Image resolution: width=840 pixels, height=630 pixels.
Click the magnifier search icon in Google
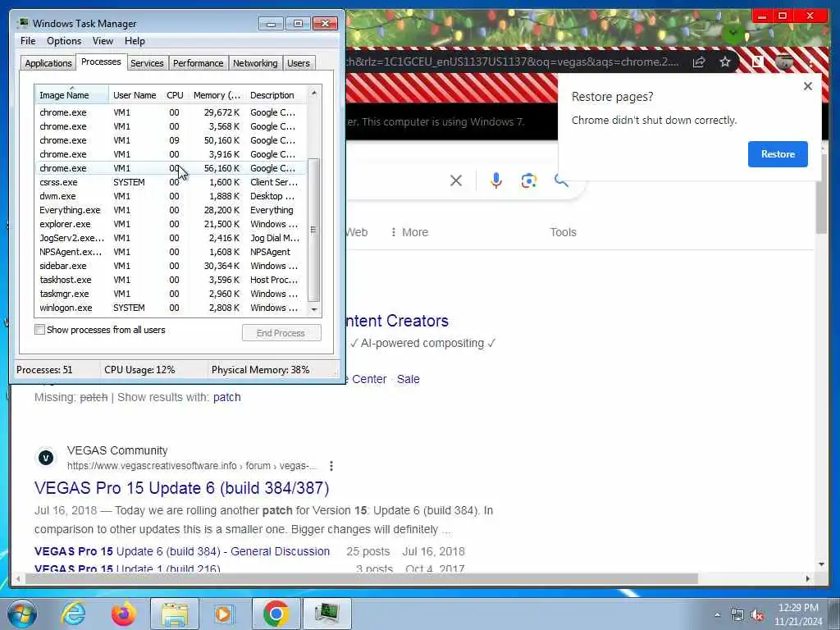[x=561, y=180]
